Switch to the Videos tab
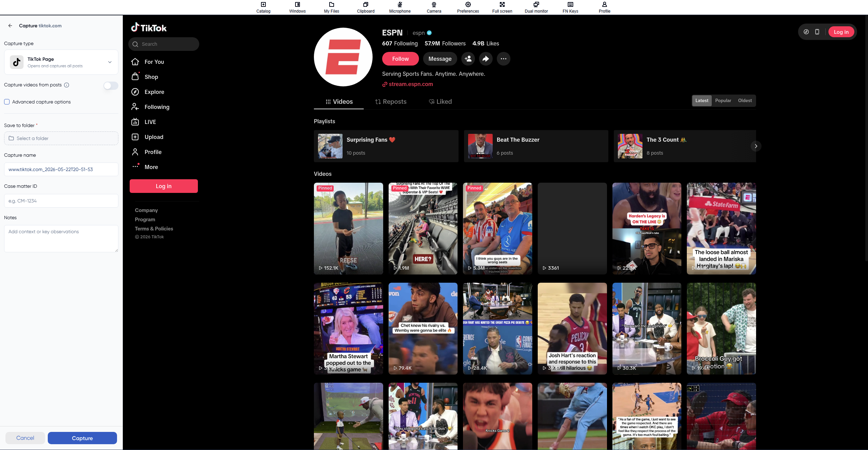868x450 pixels. (x=339, y=102)
